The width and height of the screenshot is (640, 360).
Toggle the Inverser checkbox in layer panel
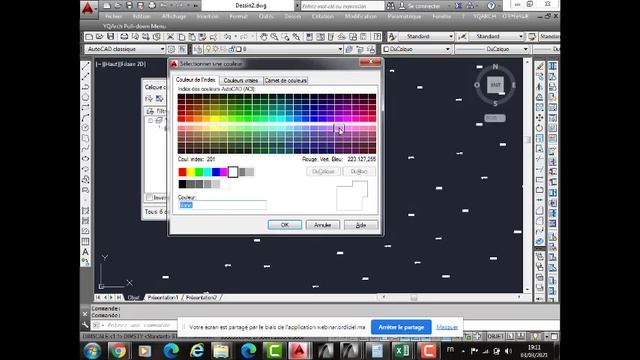coord(149,198)
